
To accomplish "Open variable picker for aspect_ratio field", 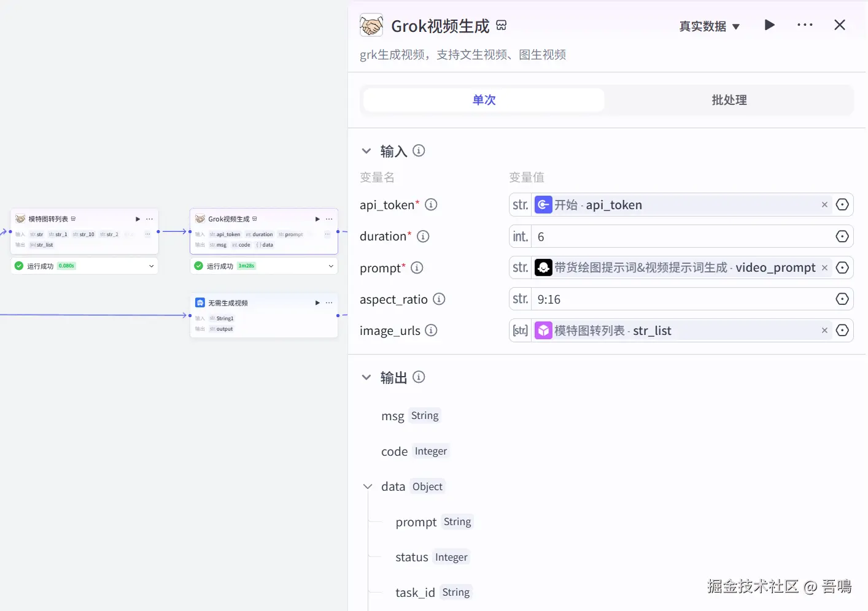I will [842, 299].
